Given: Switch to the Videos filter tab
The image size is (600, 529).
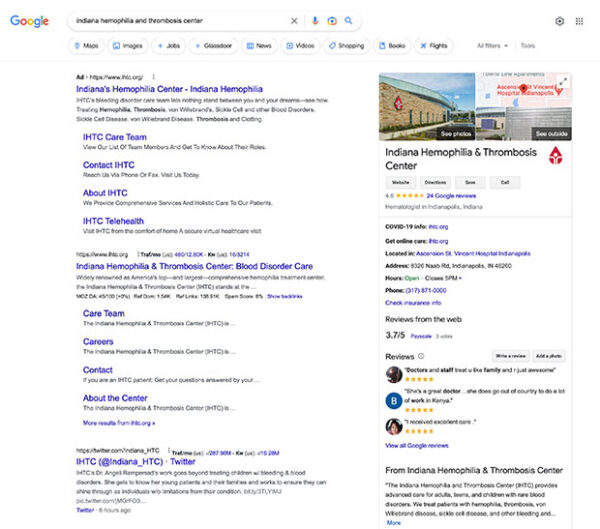Looking at the screenshot, I should 300,46.
